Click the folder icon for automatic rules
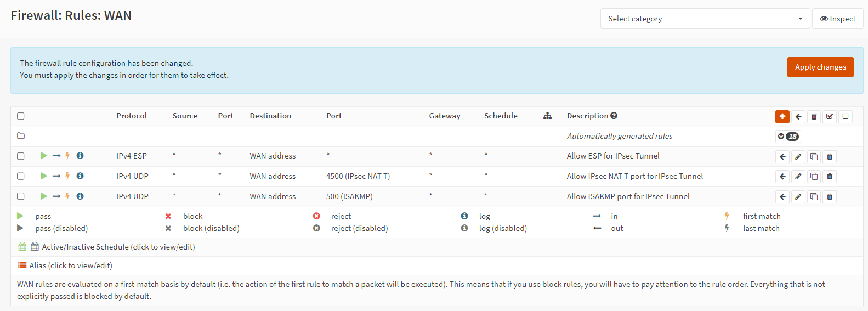Viewport: 868px width, 311px height. [21, 136]
